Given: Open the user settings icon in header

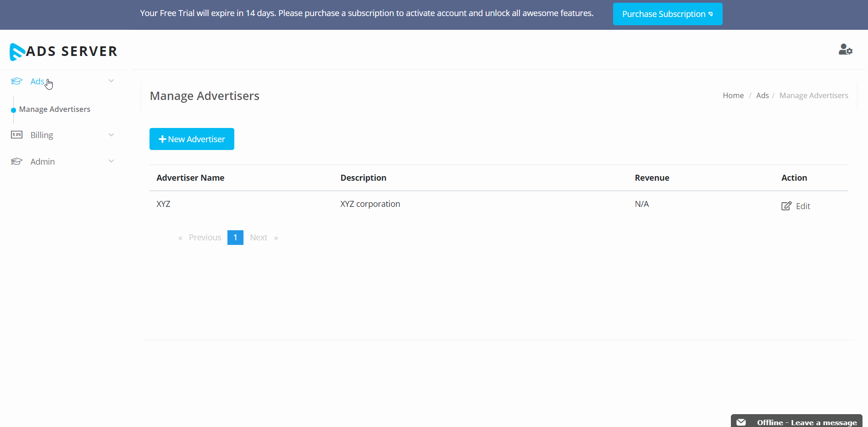Looking at the screenshot, I should point(846,50).
